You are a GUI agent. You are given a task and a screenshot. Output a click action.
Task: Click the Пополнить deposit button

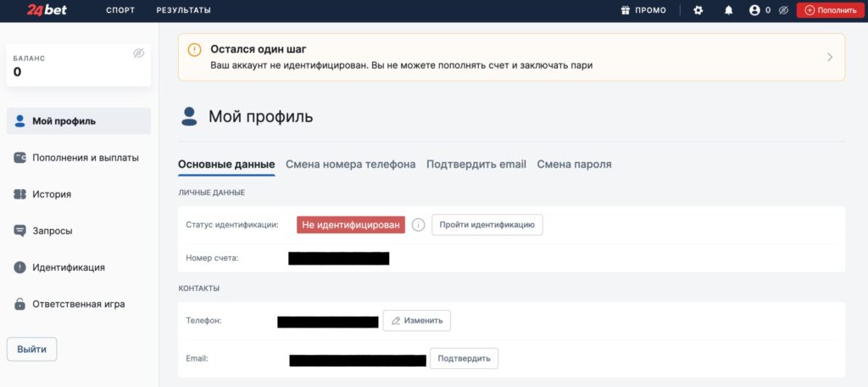[830, 10]
